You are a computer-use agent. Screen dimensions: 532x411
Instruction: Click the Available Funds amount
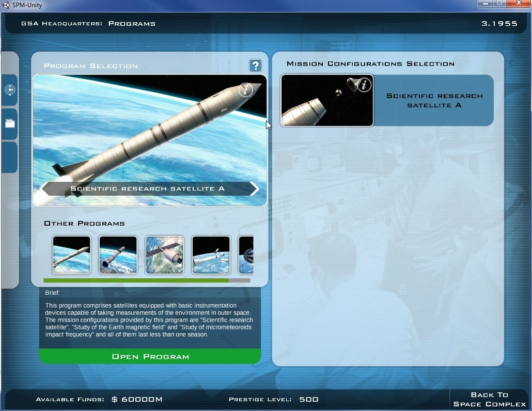[x=137, y=400]
